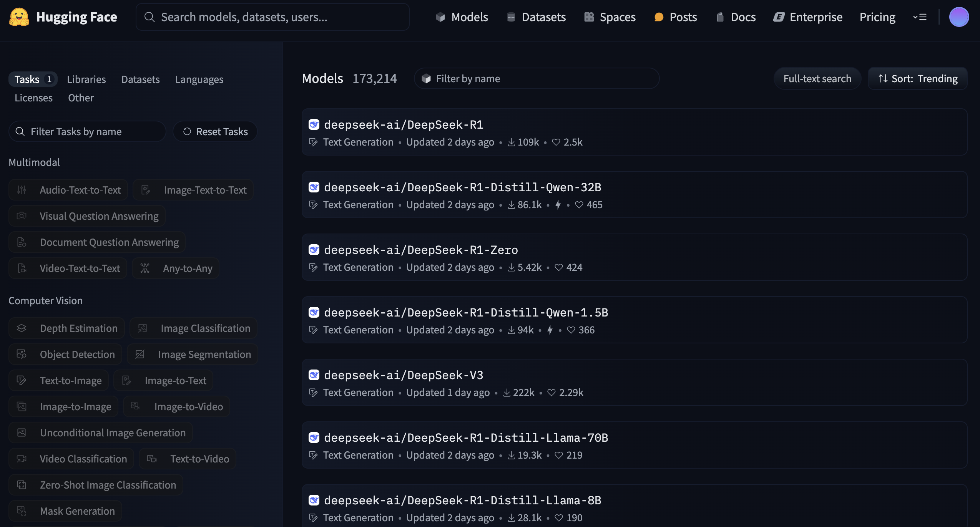Click the Image-to-Image task icon
The image size is (980, 527).
[22, 406]
